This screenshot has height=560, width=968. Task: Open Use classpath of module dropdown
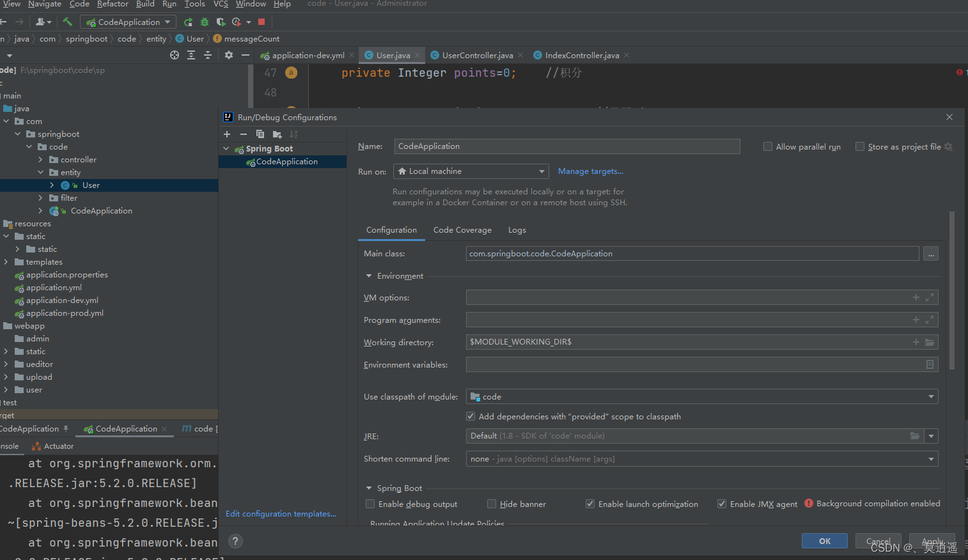(702, 397)
